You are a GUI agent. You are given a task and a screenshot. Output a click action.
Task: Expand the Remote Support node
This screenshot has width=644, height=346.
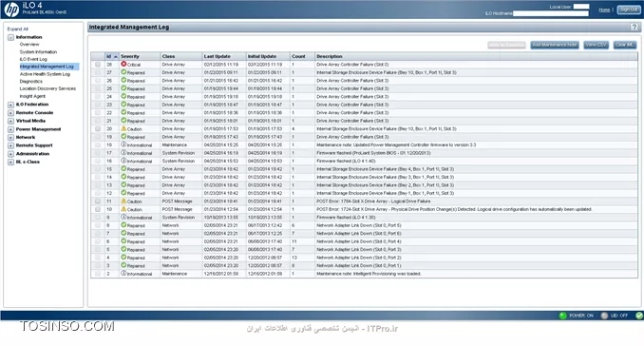pos(10,145)
